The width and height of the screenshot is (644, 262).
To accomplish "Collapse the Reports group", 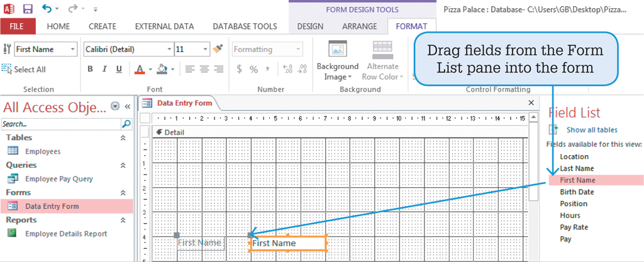I will pyautogui.click(x=123, y=220).
